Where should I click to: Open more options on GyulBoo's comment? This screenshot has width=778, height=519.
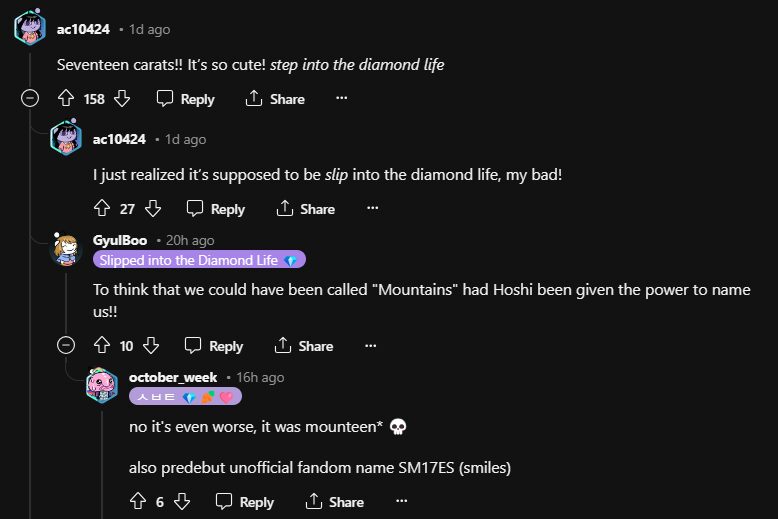(x=370, y=346)
